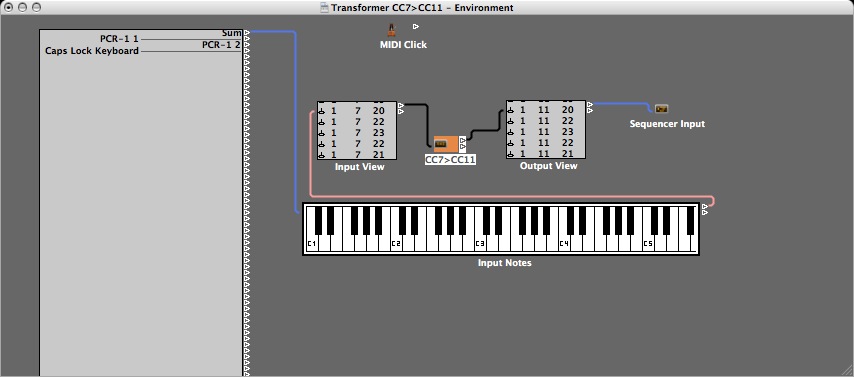The height and width of the screenshot is (377, 854).
Task: Click the Sum output triangle on Physical Input
Action: (247, 33)
